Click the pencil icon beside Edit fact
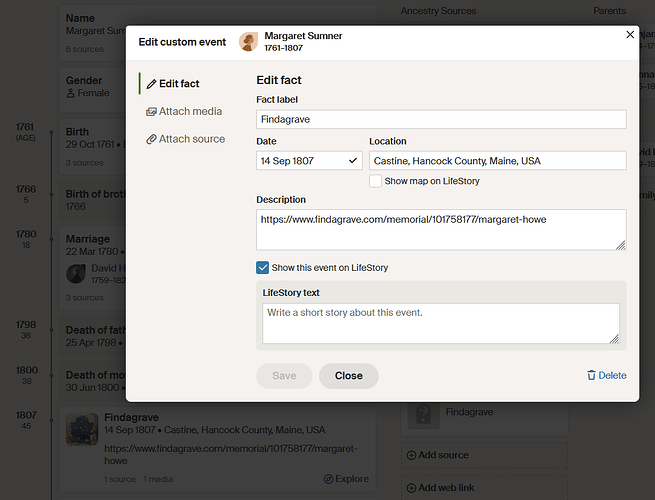This screenshot has width=655, height=500. click(151, 84)
